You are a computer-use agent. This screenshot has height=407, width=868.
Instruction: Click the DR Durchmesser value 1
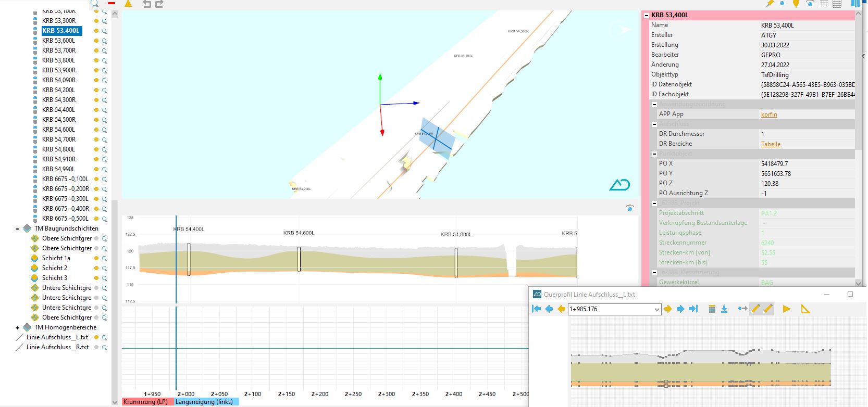pos(763,134)
